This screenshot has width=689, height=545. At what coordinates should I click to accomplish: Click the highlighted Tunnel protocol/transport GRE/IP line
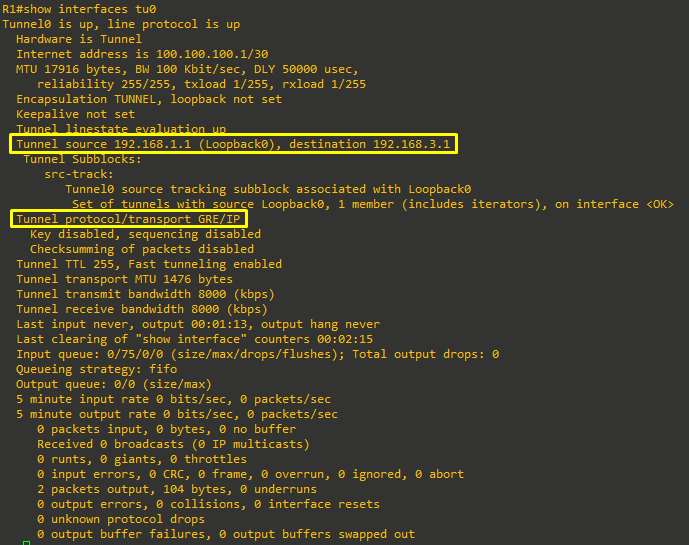pos(129,219)
